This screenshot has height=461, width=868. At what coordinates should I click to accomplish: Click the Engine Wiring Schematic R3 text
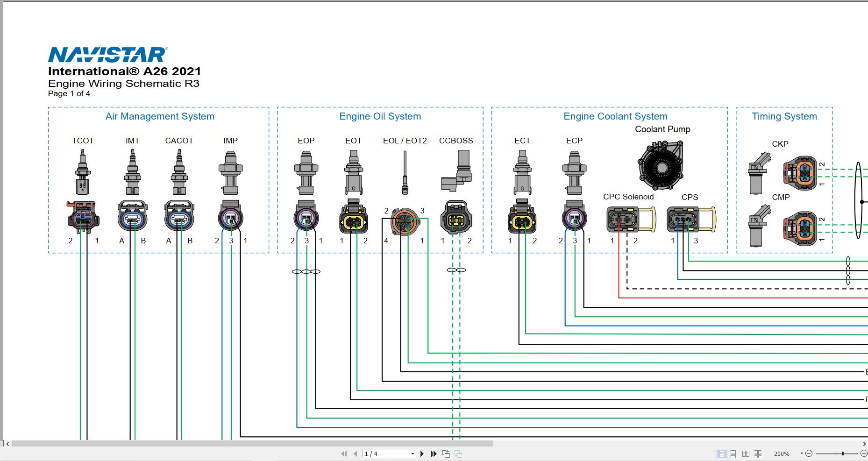124,84
